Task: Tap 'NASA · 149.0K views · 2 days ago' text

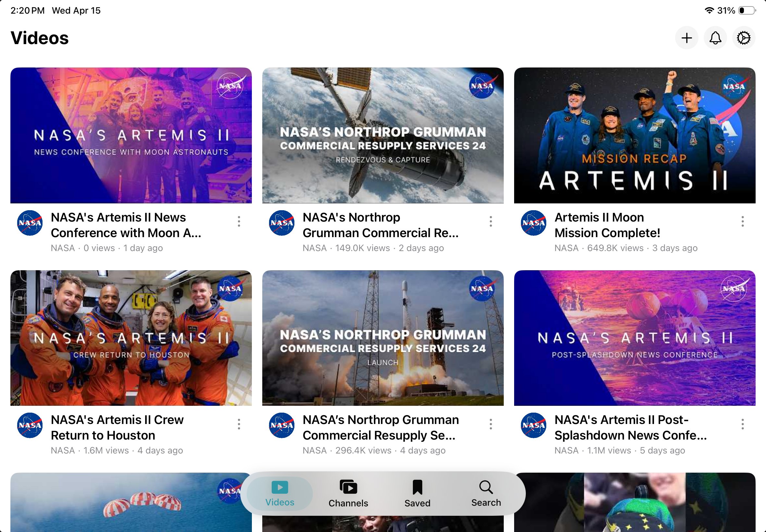Action: [373, 248]
